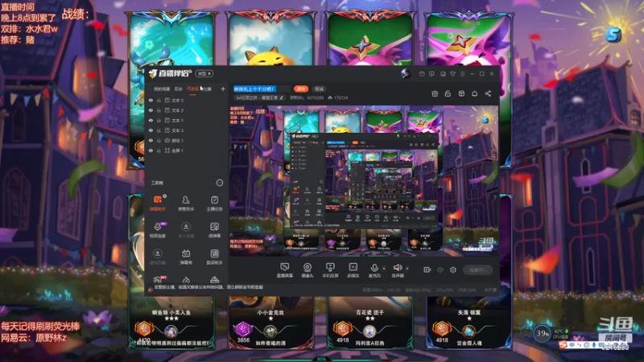Open the store icon in toolbar
644x362 pixels.
point(461,94)
